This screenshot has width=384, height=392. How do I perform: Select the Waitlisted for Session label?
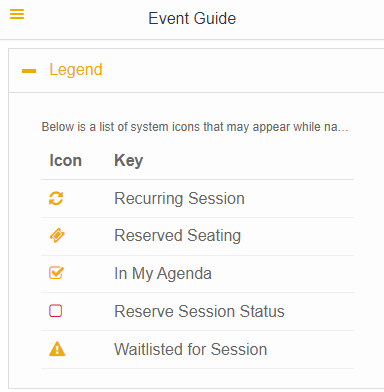click(x=190, y=349)
